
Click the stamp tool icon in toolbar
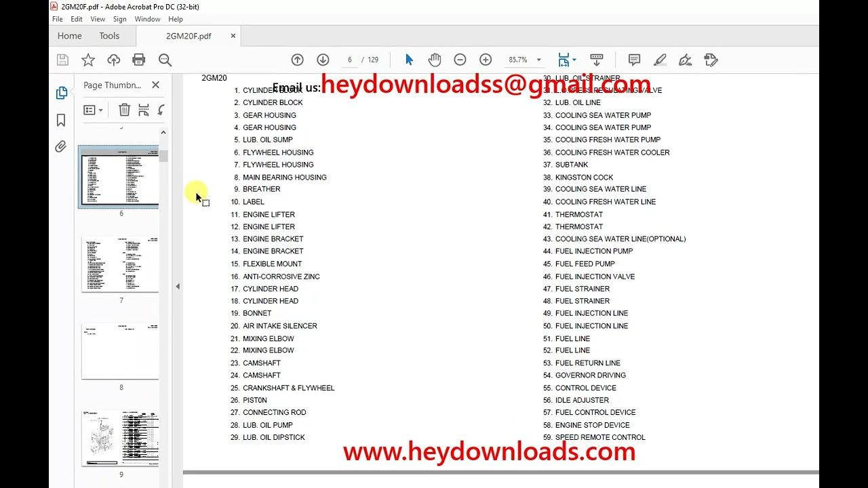pyautogui.click(x=711, y=60)
